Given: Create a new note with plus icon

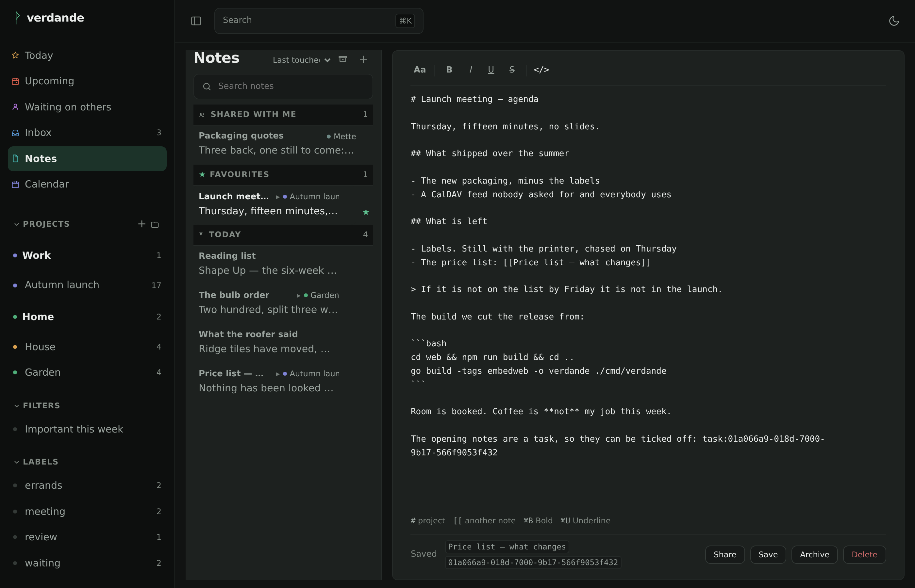Looking at the screenshot, I should click(x=363, y=59).
